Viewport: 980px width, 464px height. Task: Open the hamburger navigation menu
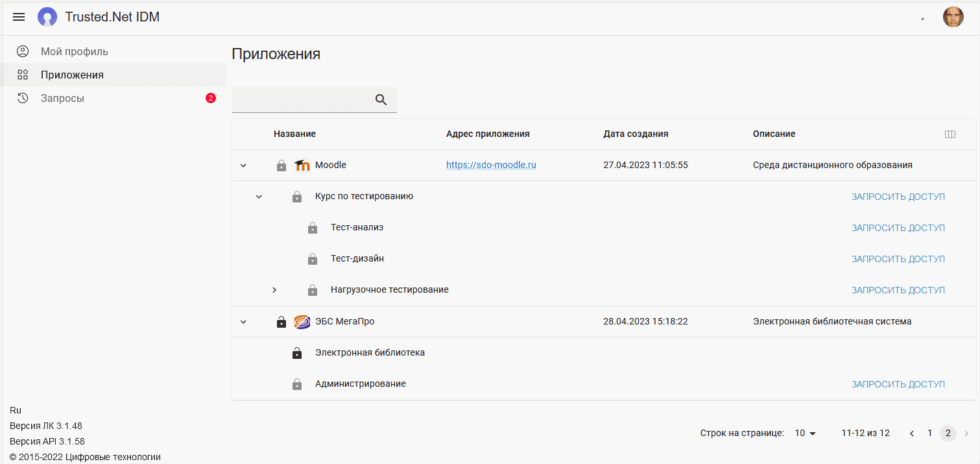coord(19,17)
